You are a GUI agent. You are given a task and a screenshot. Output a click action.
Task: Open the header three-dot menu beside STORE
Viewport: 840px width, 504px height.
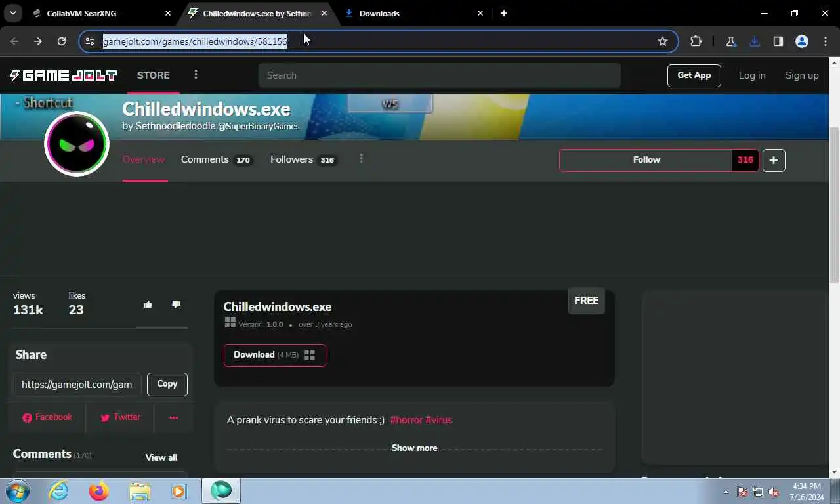pos(196,75)
